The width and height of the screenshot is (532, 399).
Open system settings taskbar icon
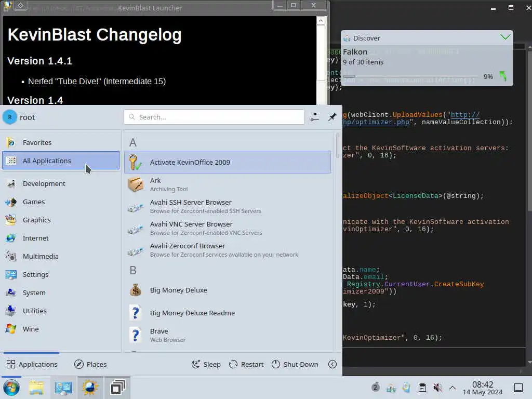pos(63,388)
